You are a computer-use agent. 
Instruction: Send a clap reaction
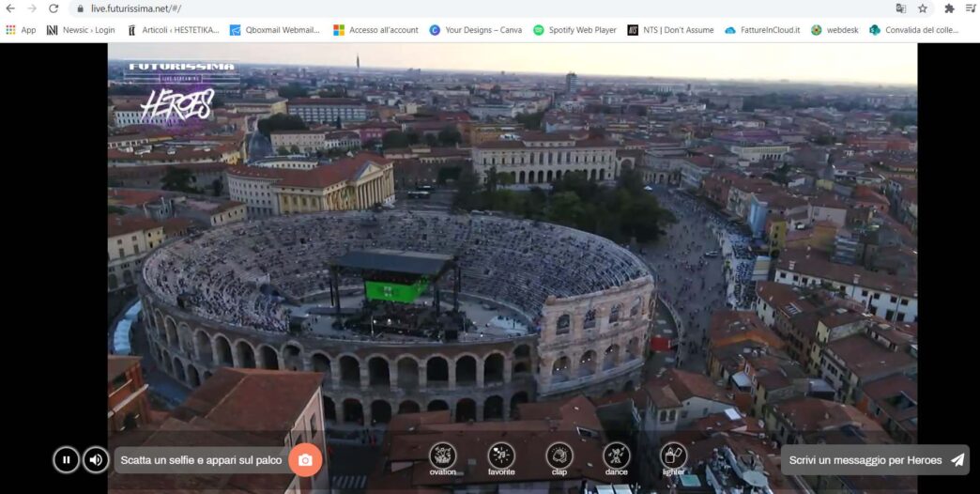[x=559, y=456]
